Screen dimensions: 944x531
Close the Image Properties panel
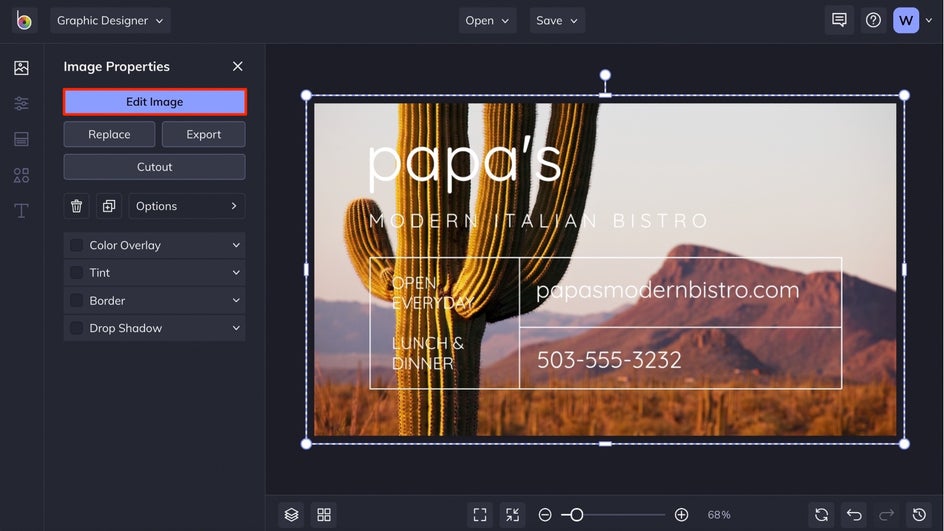click(238, 66)
